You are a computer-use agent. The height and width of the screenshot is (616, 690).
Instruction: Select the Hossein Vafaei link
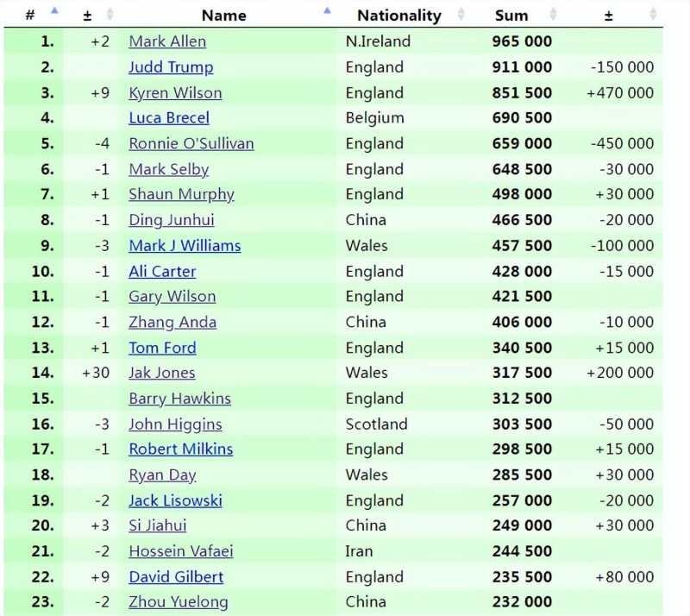[x=181, y=551]
